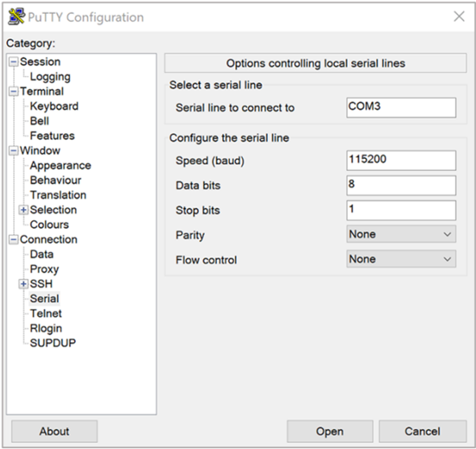Select the SSH category
The width and height of the screenshot is (476, 449).
coord(41,284)
